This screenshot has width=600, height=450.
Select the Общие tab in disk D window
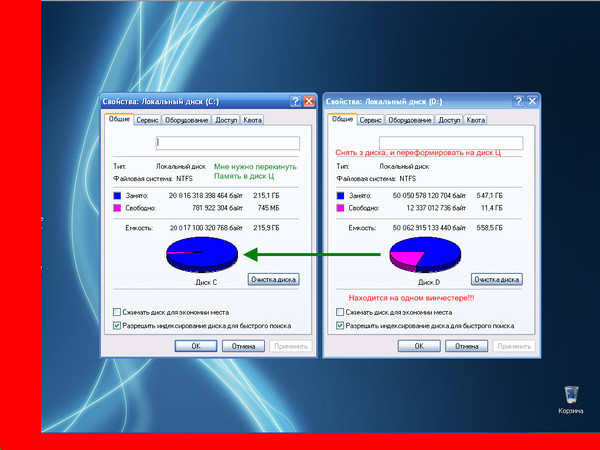(x=342, y=119)
